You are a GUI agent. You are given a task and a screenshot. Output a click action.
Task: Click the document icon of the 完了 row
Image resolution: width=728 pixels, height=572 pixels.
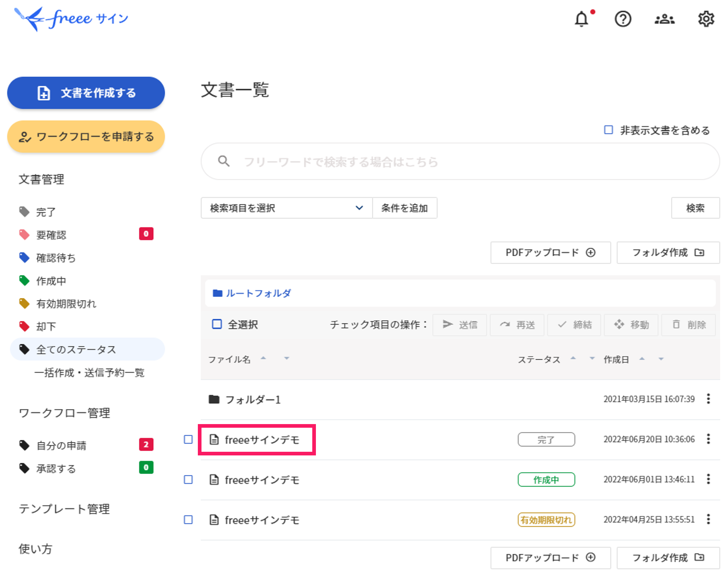(214, 440)
